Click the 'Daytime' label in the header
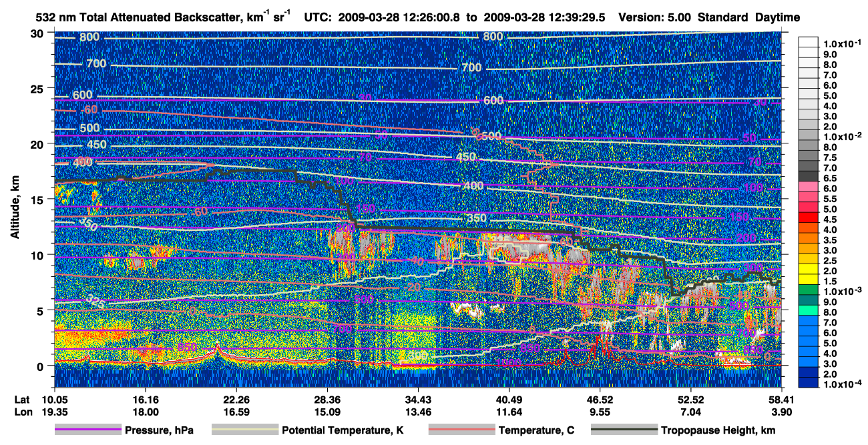 tap(778, 17)
